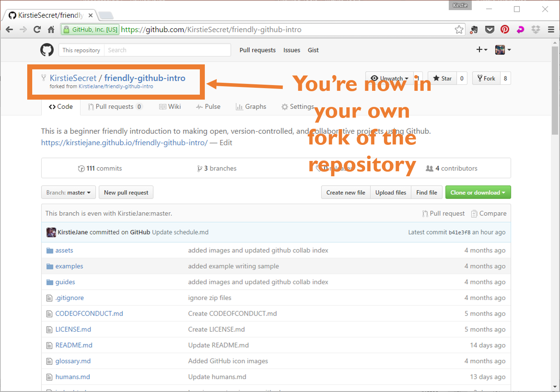Open commit b41e3f8
The height and width of the screenshot is (392, 560).
460,232
